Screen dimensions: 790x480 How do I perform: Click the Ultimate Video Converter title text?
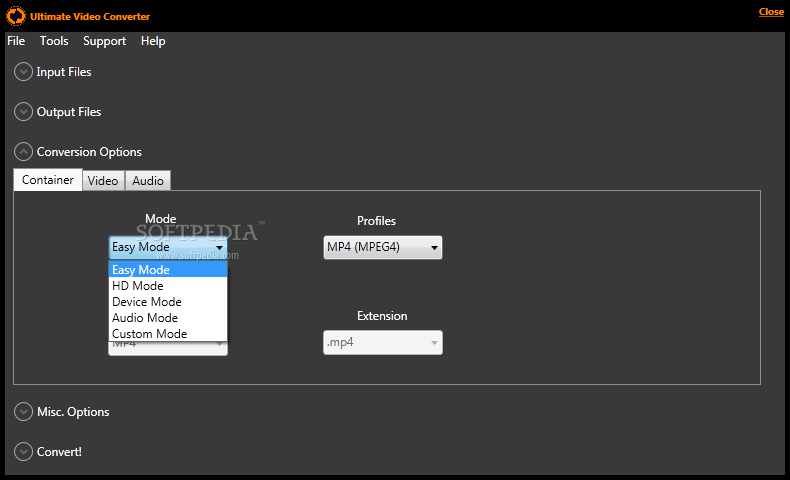point(90,17)
